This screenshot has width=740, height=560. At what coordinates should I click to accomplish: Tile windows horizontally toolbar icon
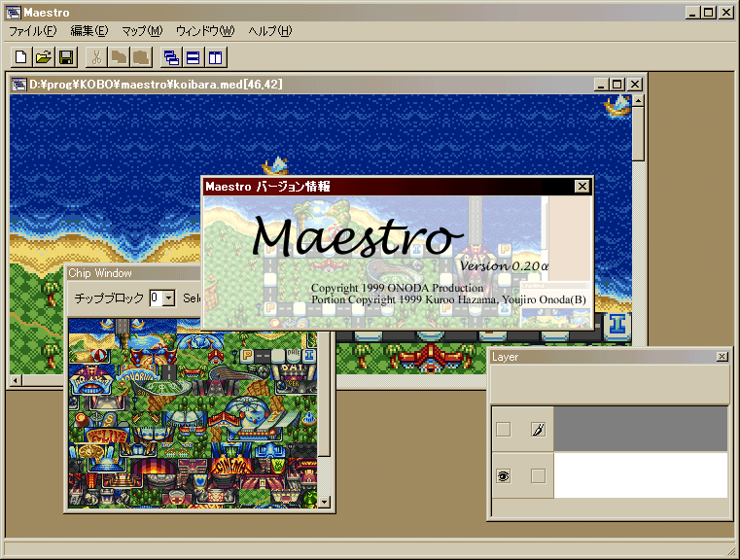tap(194, 57)
